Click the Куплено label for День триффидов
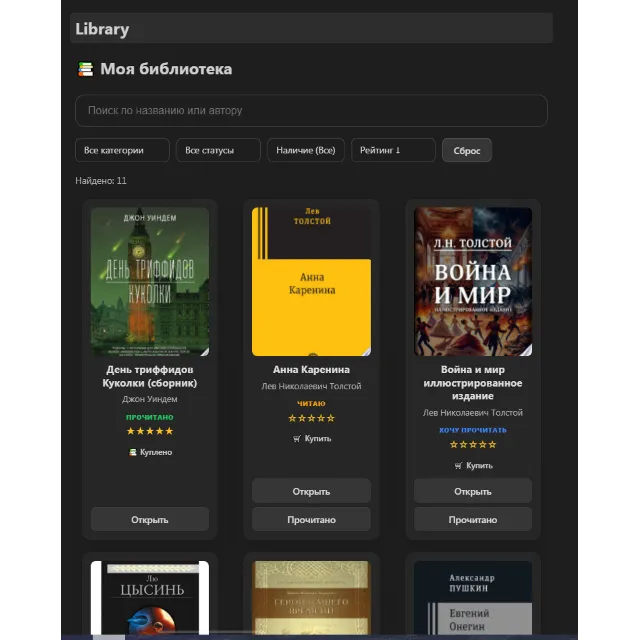 click(156, 452)
